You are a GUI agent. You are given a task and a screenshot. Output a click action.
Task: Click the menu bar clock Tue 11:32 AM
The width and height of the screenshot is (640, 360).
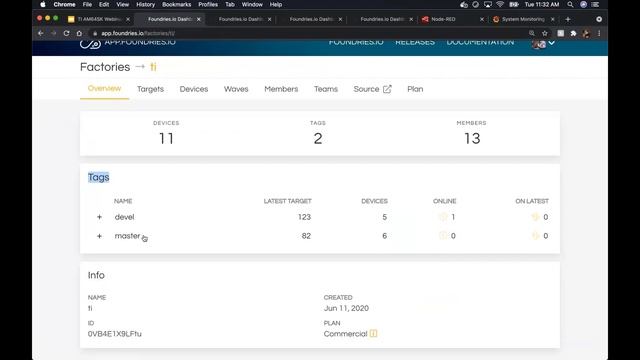click(x=542, y=4)
